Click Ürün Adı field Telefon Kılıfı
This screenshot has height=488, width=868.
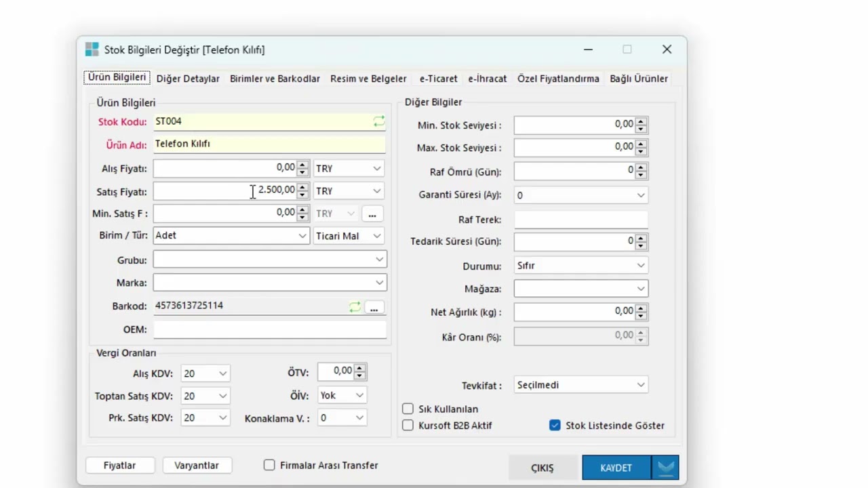point(270,144)
